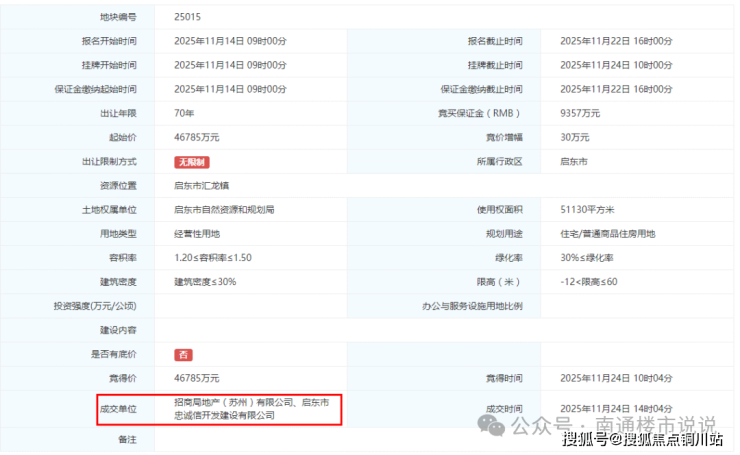Click the 建设内容 label
Image resolution: width=740 pixels, height=455 pixels.
coord(118,330)
